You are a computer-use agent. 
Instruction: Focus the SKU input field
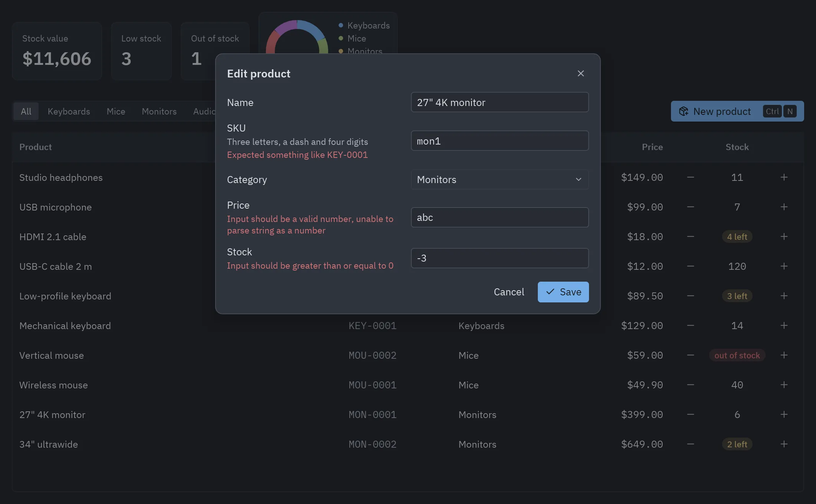pyautogui.click(x=500, y=141)
